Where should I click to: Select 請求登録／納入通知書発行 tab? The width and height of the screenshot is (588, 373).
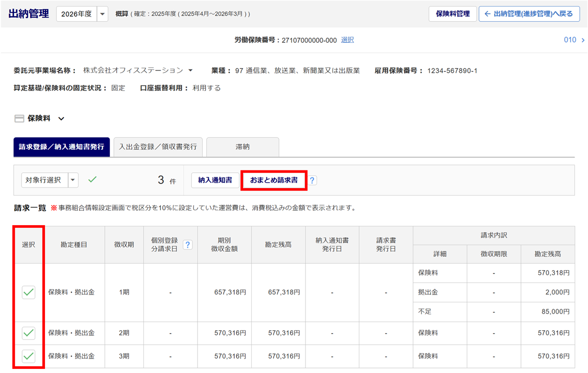coord(62,147)
